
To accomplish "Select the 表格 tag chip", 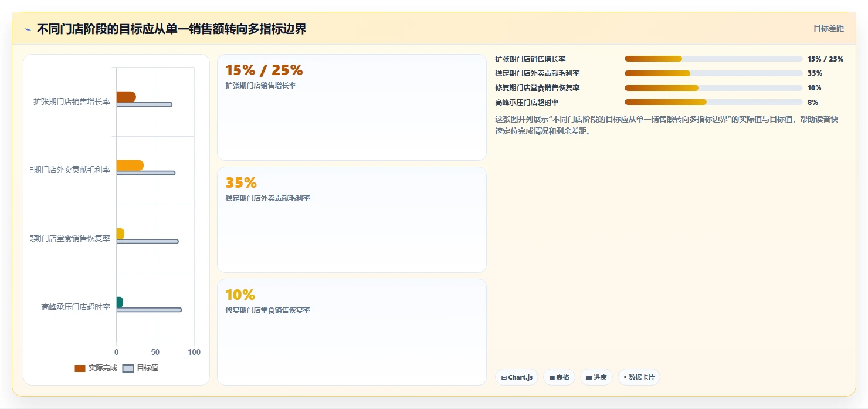I will pos(559,377).
